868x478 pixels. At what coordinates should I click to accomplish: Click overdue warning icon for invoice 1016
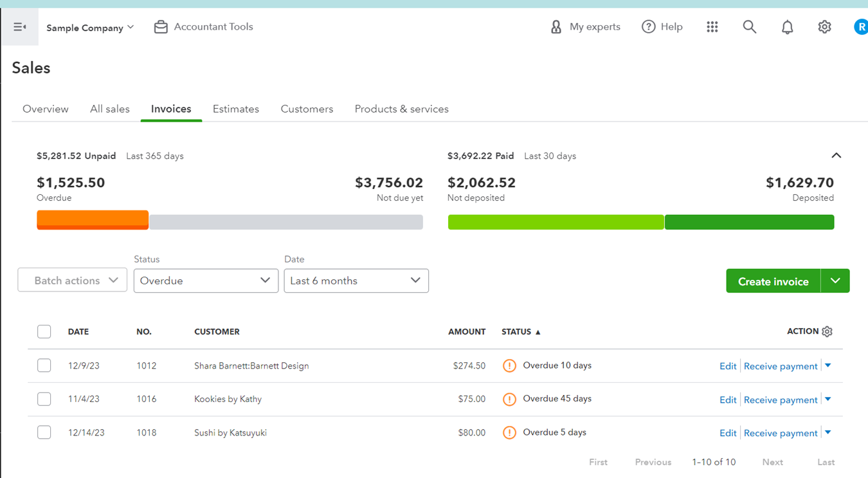click(509, 400)
